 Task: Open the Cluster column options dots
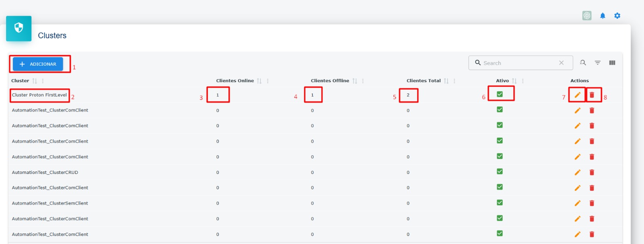[x=43, y=81]
